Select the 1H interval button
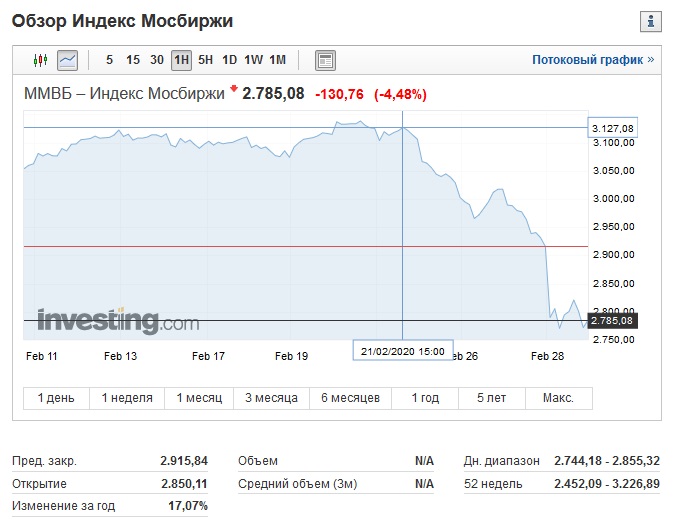This screenshot has width=675, height=527. [182, 60]
